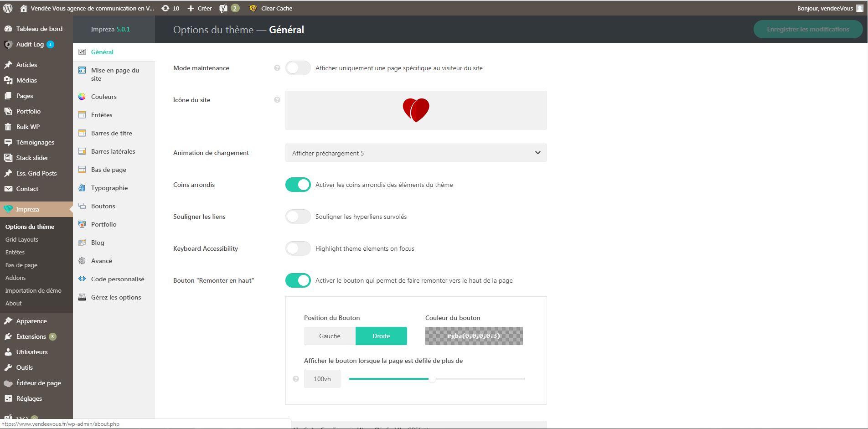This screenshot has height=429, width=868.
Task: Enable the Mode maintenance toggle
Action: 298,68
